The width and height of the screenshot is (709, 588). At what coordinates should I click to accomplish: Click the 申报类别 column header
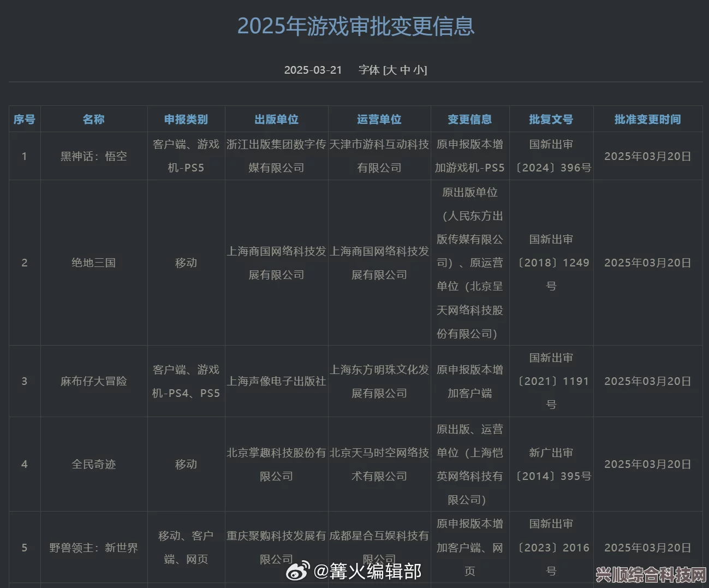(x=186, y=119)
